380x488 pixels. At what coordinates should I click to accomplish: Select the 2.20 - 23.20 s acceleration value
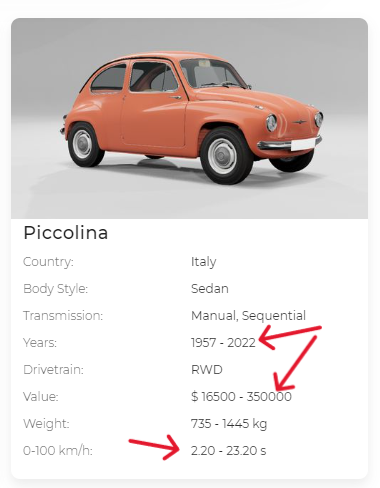(x=229, y=451)
